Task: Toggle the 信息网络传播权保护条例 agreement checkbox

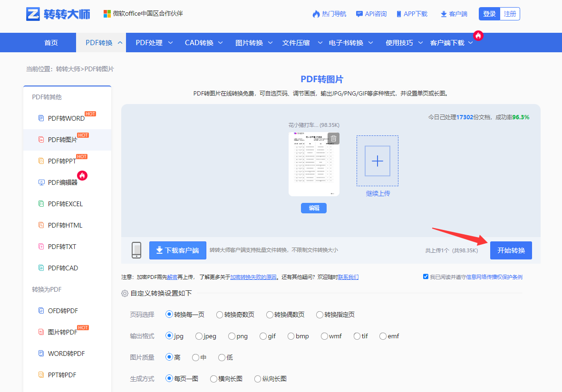Action: (x=426, y=277)
